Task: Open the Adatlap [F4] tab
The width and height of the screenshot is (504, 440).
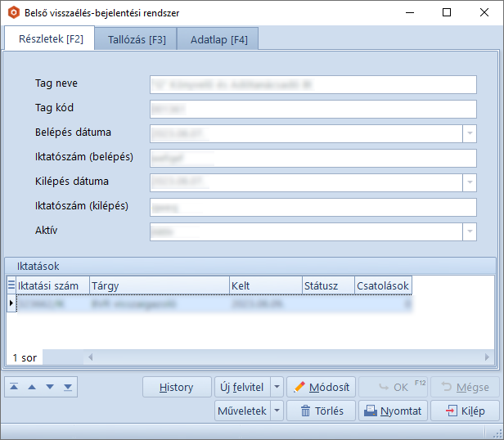Action: (218, 39)
